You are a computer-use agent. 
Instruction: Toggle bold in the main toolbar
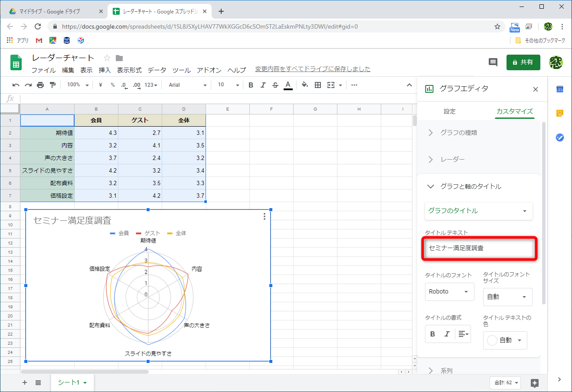pyautogui.click(x=251, y=85)
